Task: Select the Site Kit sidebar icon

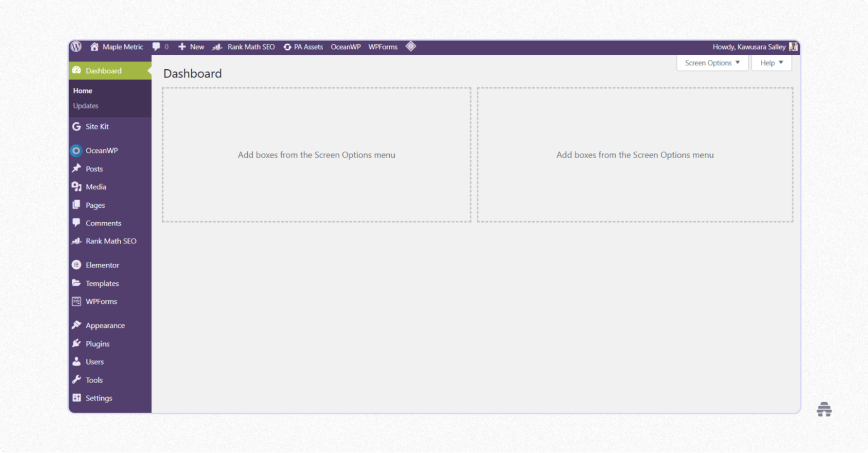Action: pos(76,126)
